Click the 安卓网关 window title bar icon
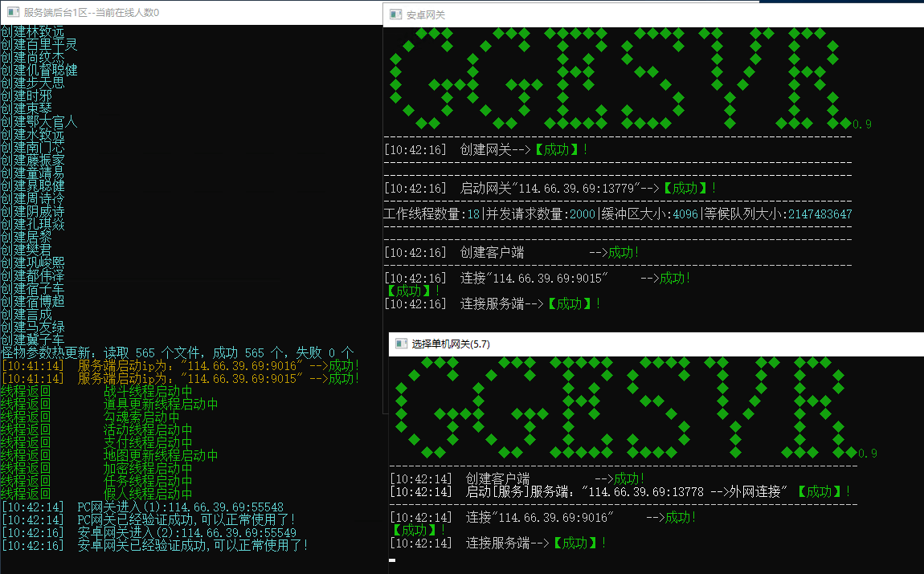The image size is (924, 574). click(395, 14)
